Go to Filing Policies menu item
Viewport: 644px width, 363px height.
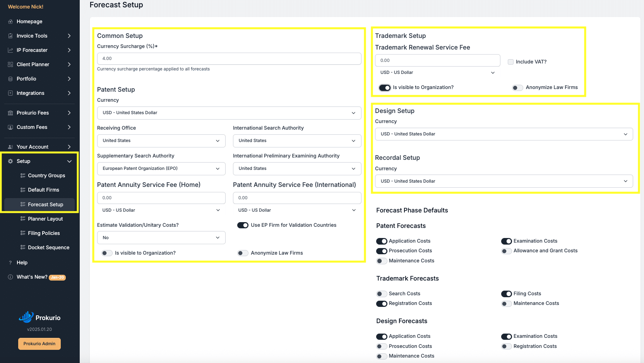click(44, 233)
